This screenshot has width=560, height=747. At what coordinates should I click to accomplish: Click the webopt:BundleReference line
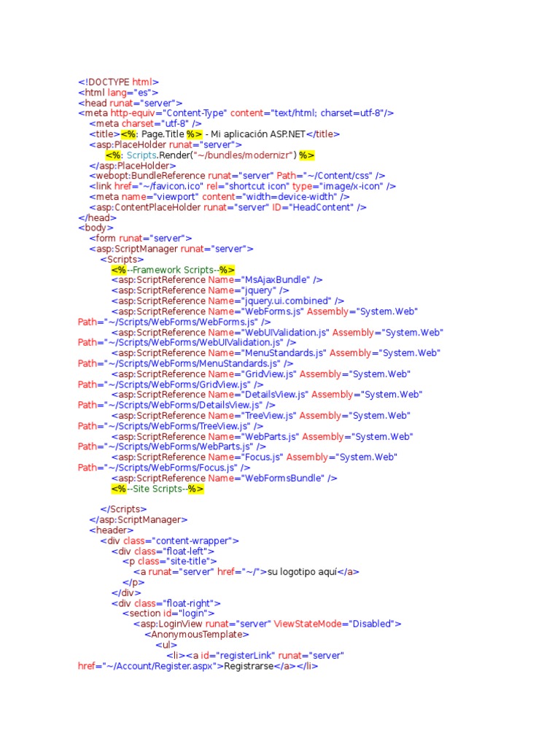click(237, 176)
